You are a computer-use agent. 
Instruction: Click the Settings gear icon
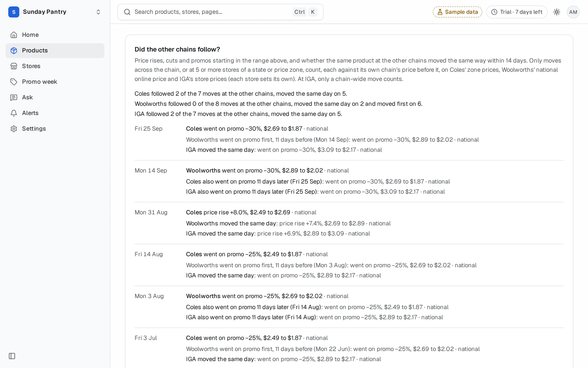[14, 129]
